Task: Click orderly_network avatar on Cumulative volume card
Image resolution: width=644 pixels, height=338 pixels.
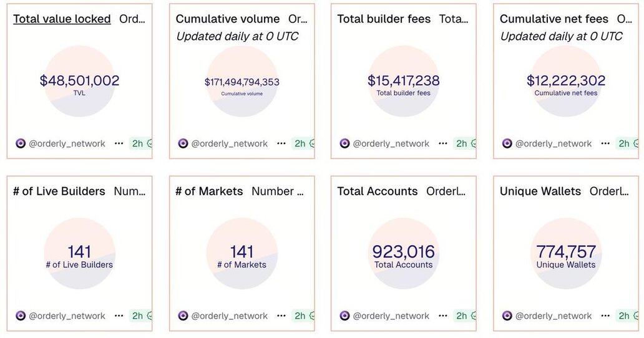Action: [183, 143]
